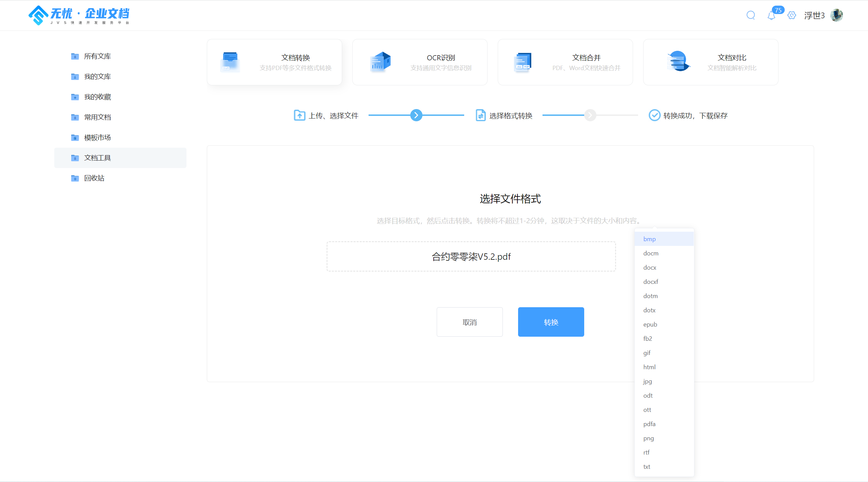Click the 文档合并 tool icon
The width and height of the screenshot is (868, 482).
pyautogui.click(x=522, y=62)
